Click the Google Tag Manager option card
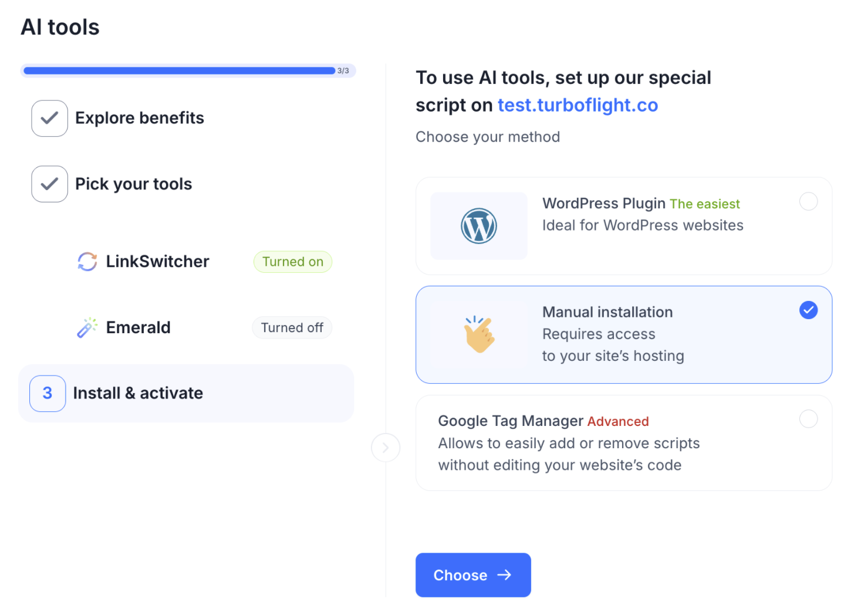The height and width of the screenshot is (616, 851). (623, 444)
